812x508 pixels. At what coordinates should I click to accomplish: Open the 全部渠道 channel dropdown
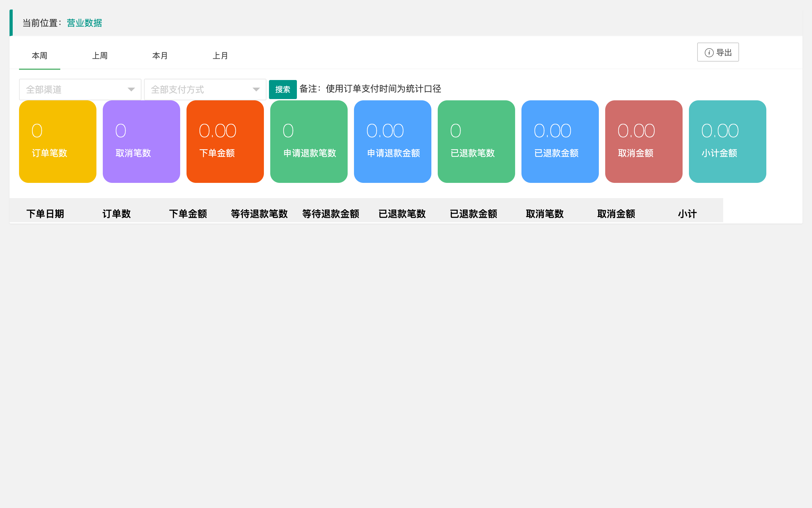click(x=80, y=89)
